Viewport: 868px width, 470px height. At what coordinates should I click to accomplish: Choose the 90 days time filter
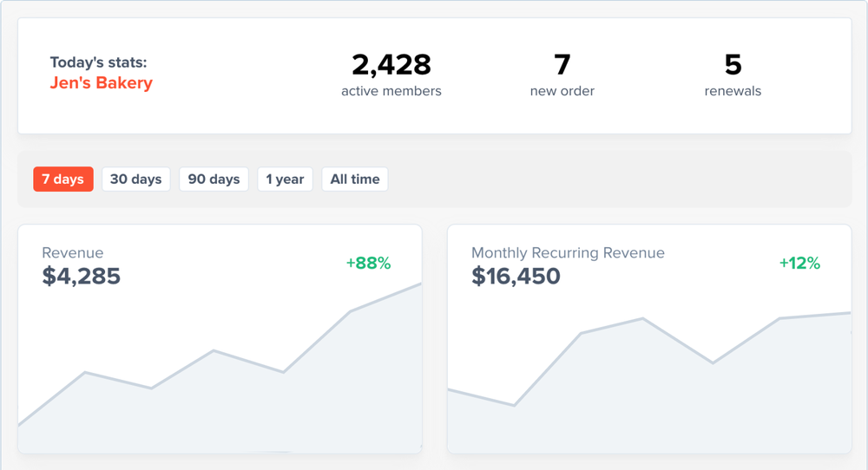coord(214,180)
